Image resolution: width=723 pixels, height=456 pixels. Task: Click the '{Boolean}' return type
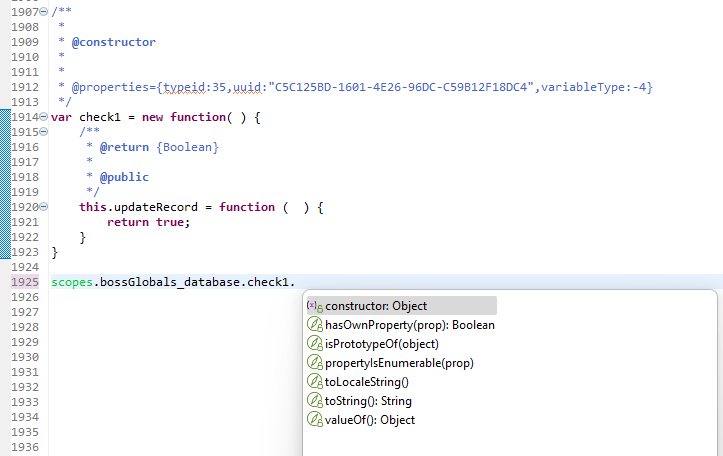point(188,147)
